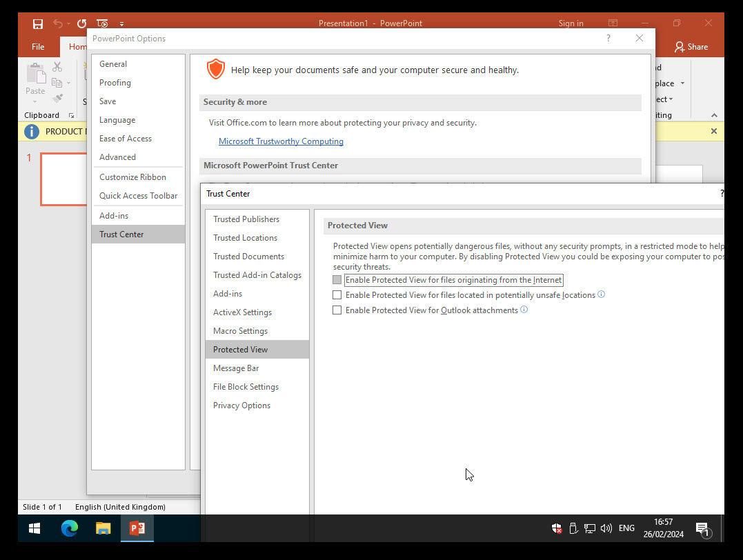Click the Save icon on Quick Access Toolbar
This screenshot has width=743, height=560.
[38, 23]
